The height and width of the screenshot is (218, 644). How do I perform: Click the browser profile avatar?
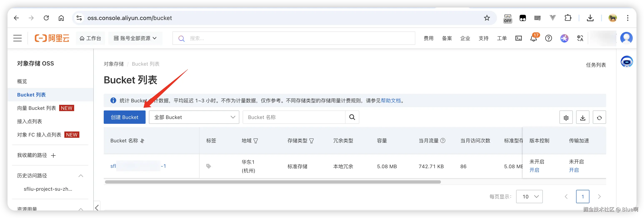click(613, 18)
